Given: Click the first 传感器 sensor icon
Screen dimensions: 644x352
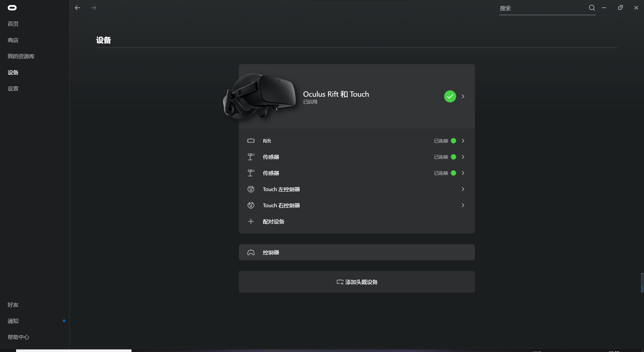Looking at the screenshot, I should coord(251,157).
